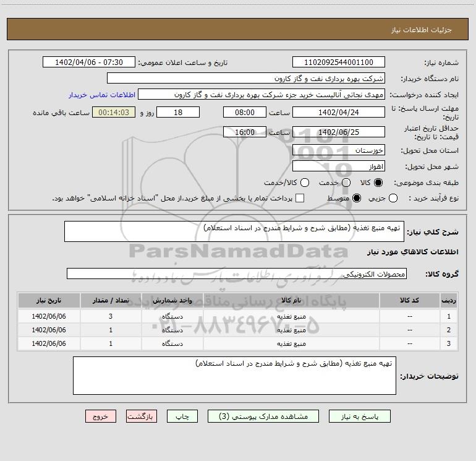This screenshot has height=461, width=476.
Task: Open مشاهده مدارک پیوستی (3) button
Action: point(263,416)
